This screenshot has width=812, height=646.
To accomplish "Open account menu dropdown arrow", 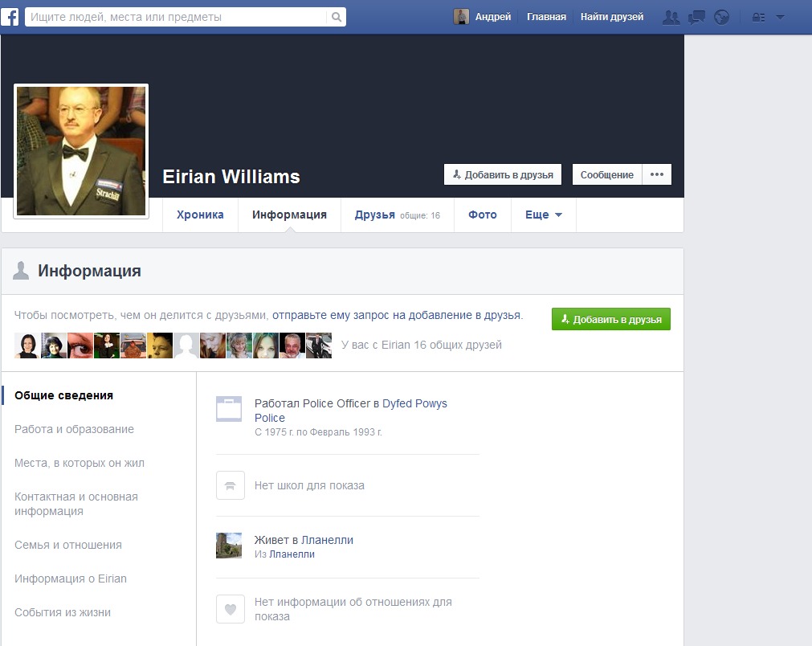I will (780, 17).
